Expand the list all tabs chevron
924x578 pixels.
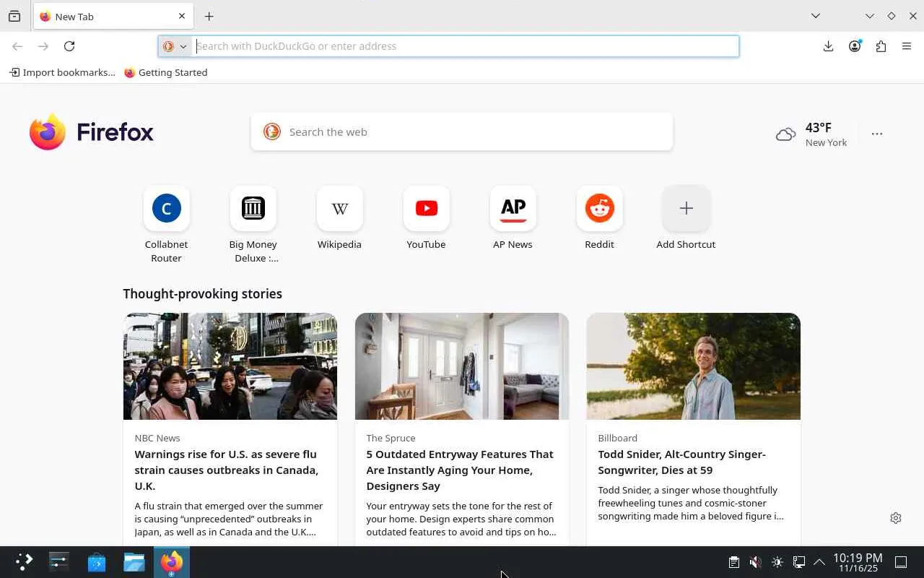(x=816, y=16)
